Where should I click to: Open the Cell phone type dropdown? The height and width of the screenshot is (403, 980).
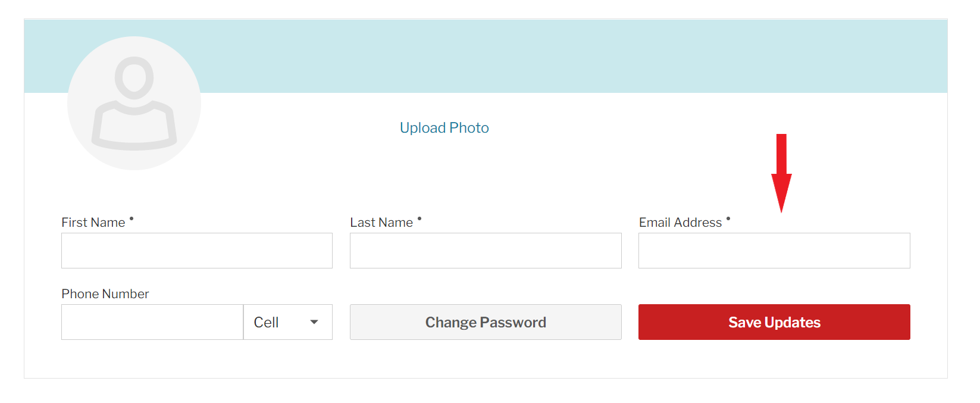click(288, 322)
